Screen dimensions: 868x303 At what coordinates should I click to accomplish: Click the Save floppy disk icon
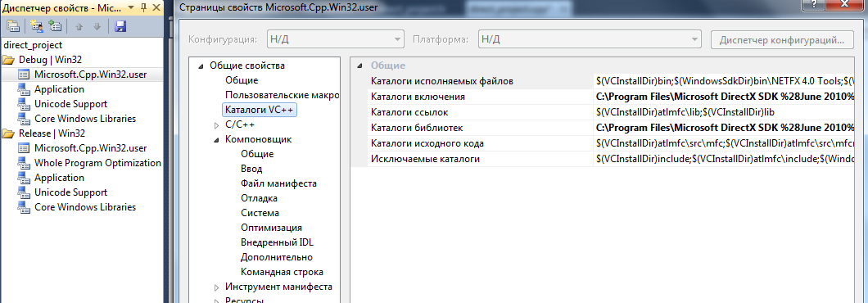point(120,26)
